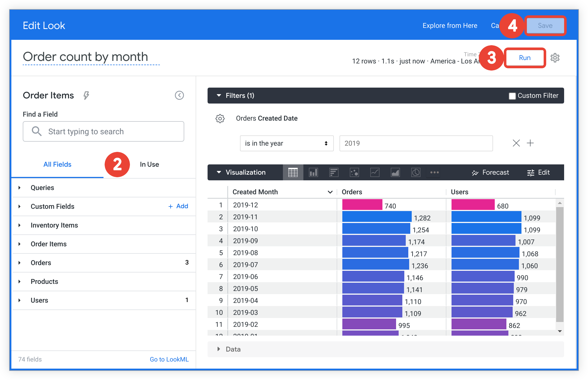This screenshot has height=380, width=588.
Task: Expand the Products field group
Action: coord(19,282)
